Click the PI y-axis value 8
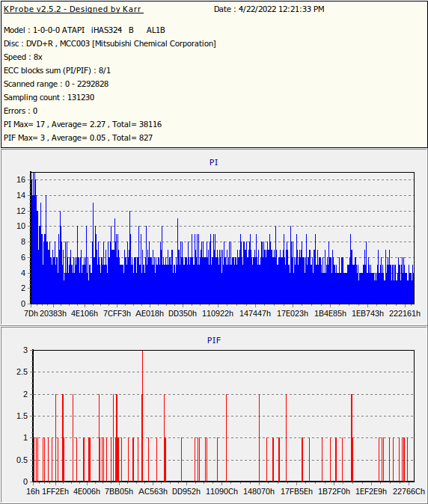The image size is (428, 504). coord(23,242)
